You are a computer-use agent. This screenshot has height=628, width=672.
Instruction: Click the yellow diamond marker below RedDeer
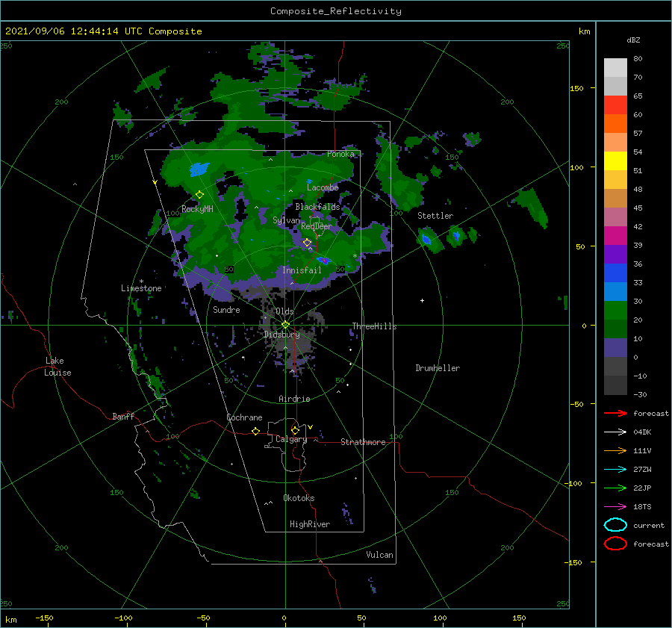[307, 243]
